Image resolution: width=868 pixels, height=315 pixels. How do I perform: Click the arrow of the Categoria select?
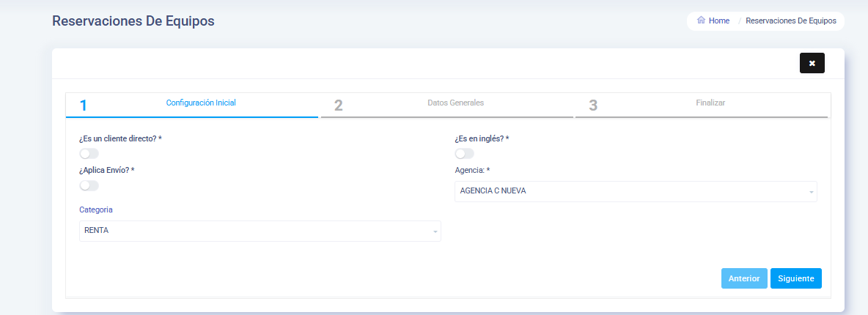[x=435, y=232]
